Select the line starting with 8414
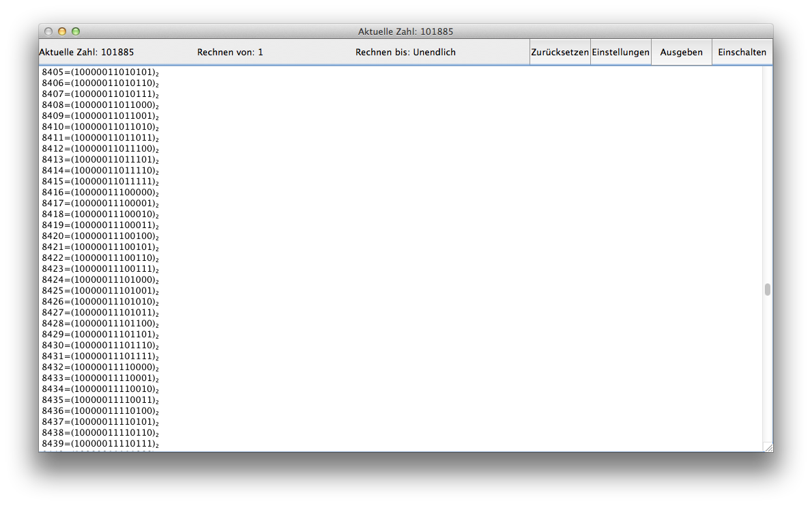812x506 pixels. point(100,170)
